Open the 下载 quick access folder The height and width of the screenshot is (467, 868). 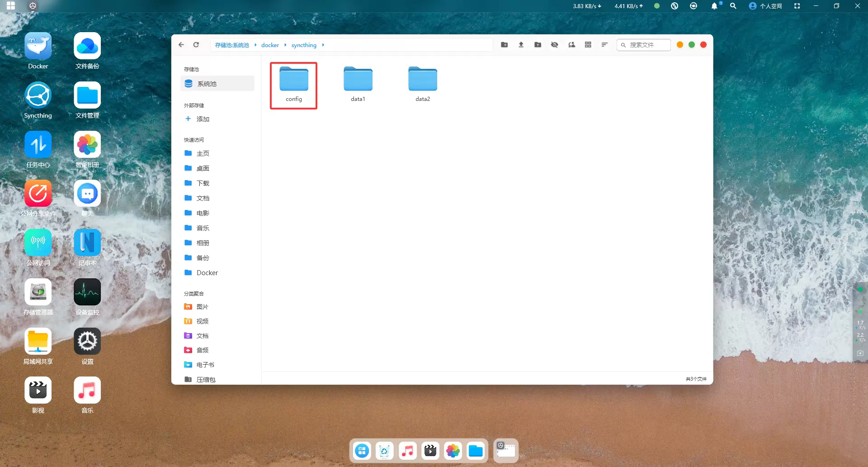[203, 183]
